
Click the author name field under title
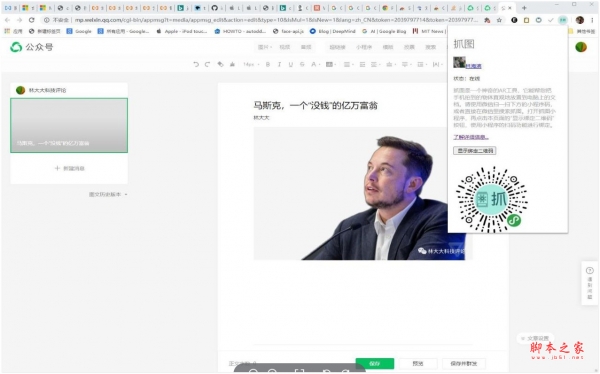pos(261,118)
